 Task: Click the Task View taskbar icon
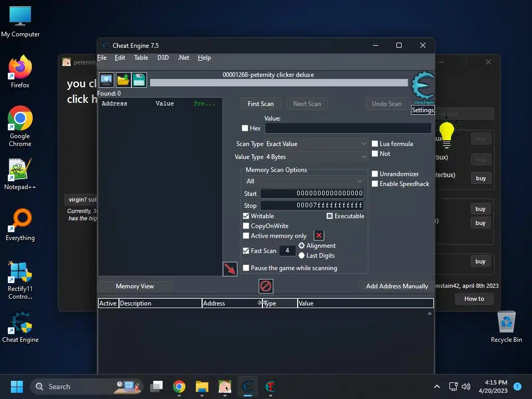click(157, 387)
